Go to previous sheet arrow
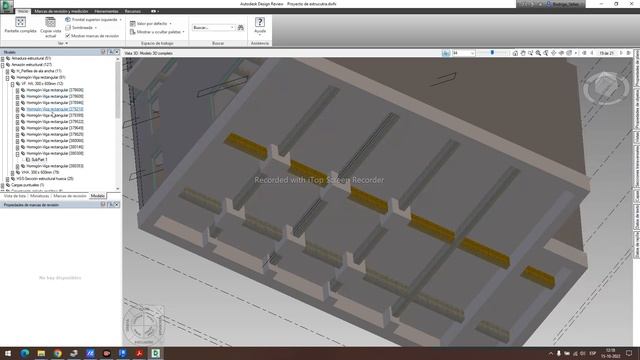The height and width of the screenshot is (360, 640). [x=592, y=53]
